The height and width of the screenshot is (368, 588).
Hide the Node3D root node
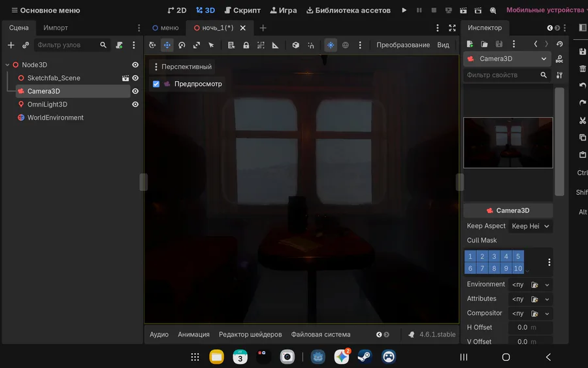tap(135, 65)
